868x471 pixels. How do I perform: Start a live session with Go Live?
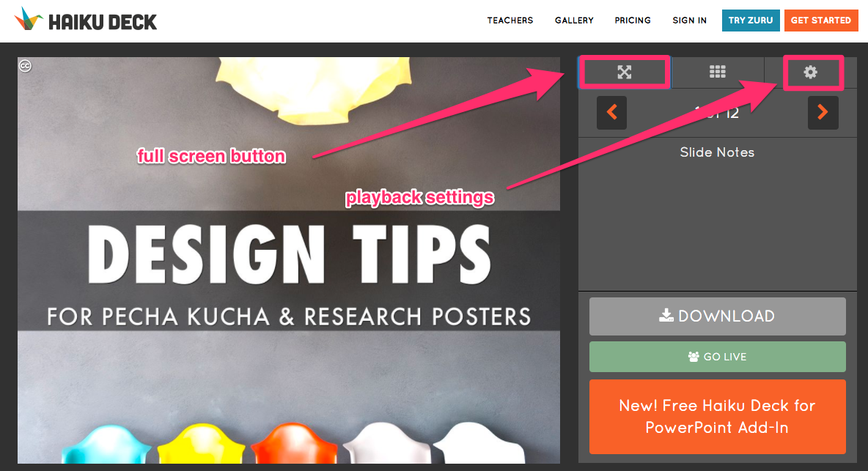[717, 357]
